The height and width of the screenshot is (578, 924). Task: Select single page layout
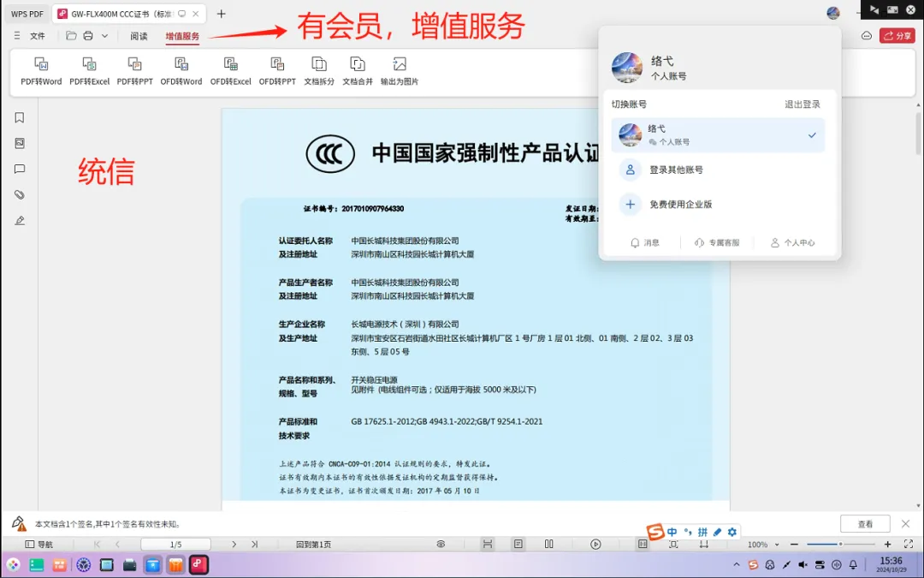[518, 545]
